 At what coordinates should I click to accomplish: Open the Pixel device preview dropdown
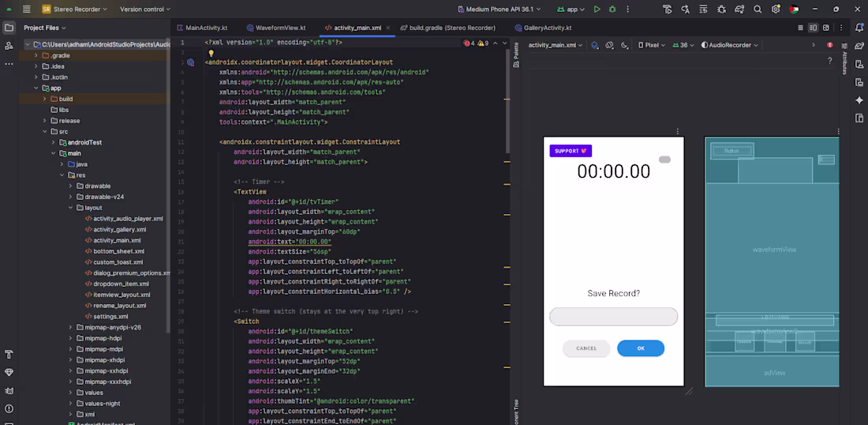click(652, 46)
